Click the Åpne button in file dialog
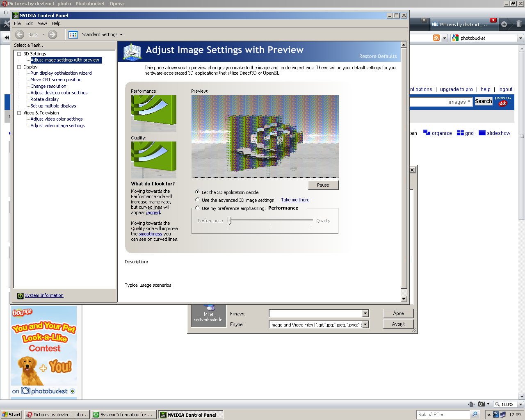The height and width of the screenshot is (420, 525). (x=398, y=313)
